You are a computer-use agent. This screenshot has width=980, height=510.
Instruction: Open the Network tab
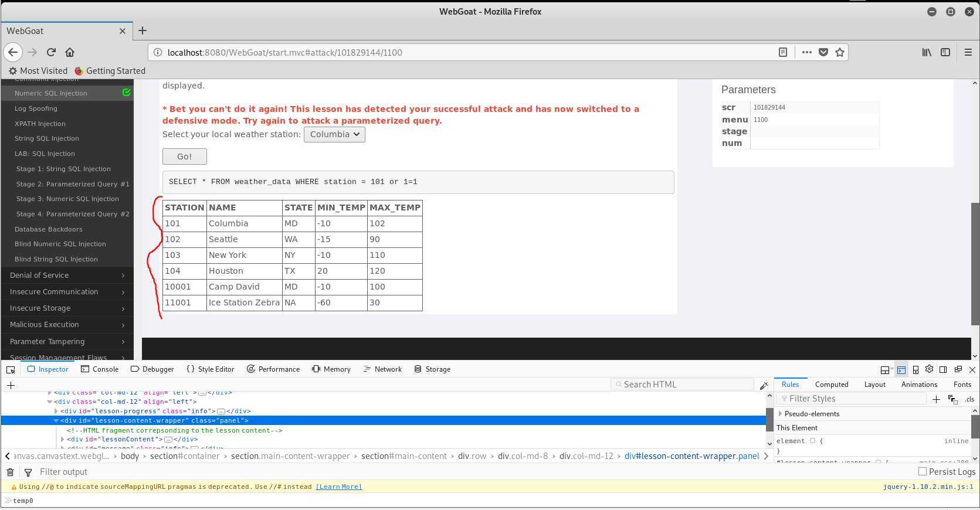382,369
